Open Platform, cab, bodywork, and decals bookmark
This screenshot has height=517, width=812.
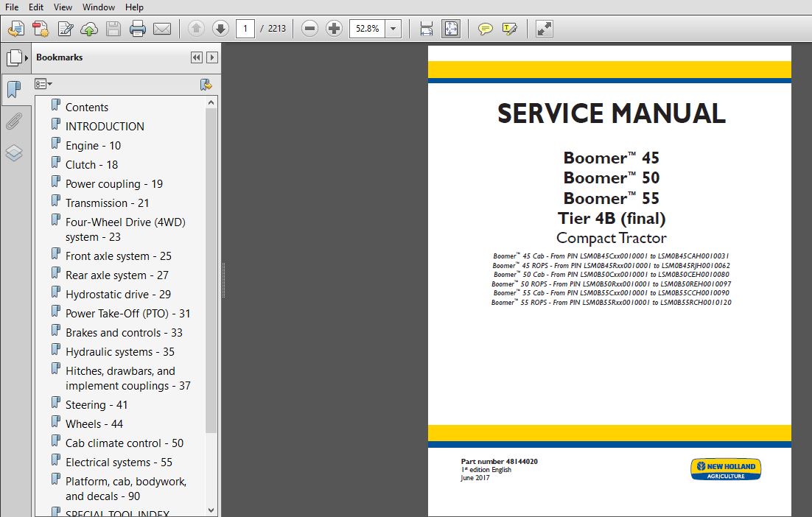(x=126, y=488)
